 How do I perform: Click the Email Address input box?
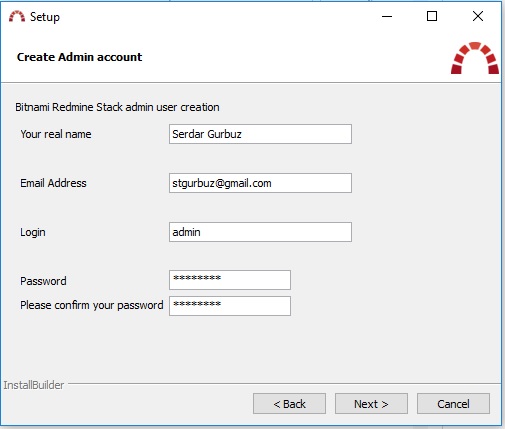point(260,183)
